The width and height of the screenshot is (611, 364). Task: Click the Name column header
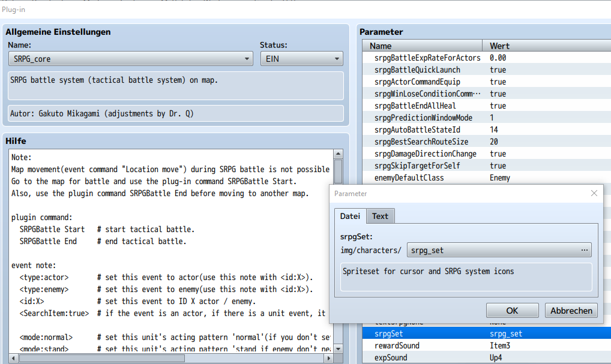423,46
